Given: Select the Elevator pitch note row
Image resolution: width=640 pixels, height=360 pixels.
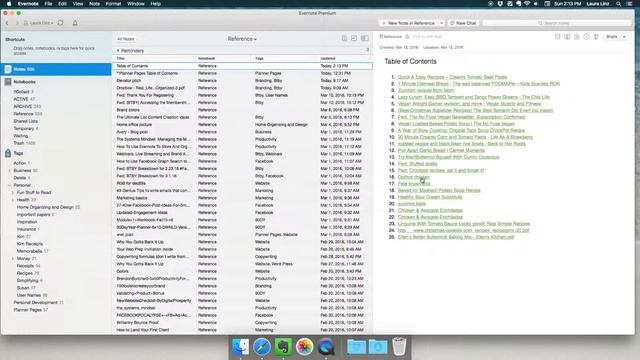Looking at the screenshot, I should [242, 81].
